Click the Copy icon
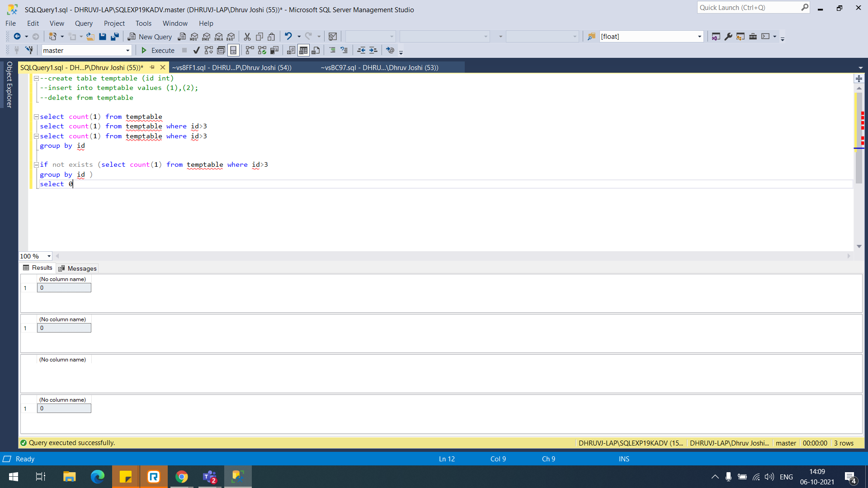The image size is (868, 488). [259, 37]
